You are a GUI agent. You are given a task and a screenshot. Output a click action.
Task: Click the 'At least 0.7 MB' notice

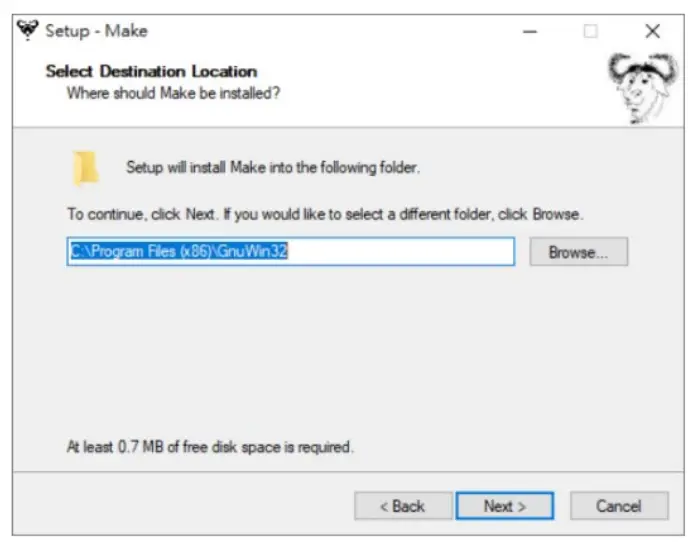(x=210, y=447)
